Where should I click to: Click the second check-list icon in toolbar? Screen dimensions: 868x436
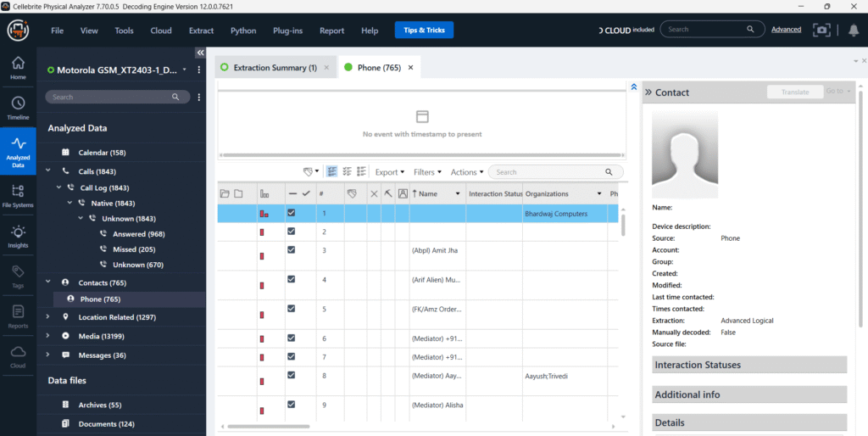click(x=348, y=171)
